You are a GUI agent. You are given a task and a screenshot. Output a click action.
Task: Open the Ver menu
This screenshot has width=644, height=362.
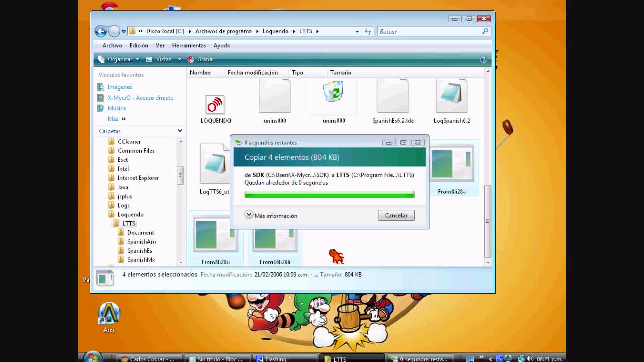(160, 45)
